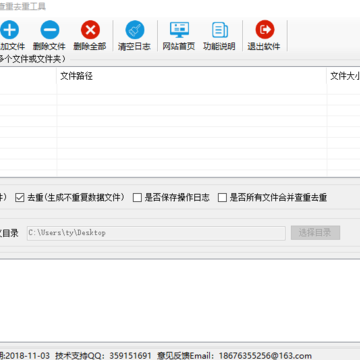Click the QQ number 359151691
The width and height of the screenshot is (360, 360).
(x=130, y=356)
